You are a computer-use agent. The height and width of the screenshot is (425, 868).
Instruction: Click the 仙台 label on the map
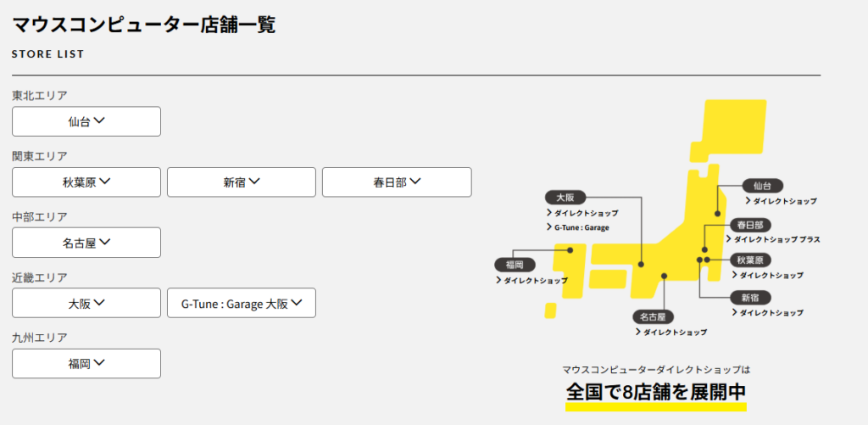[762, 186]
